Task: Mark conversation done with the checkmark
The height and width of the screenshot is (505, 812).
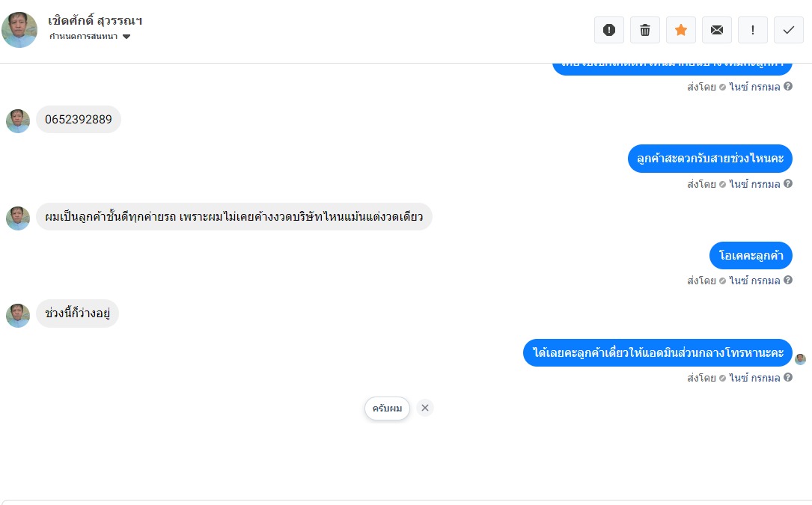Action: (x=789, y=30)
